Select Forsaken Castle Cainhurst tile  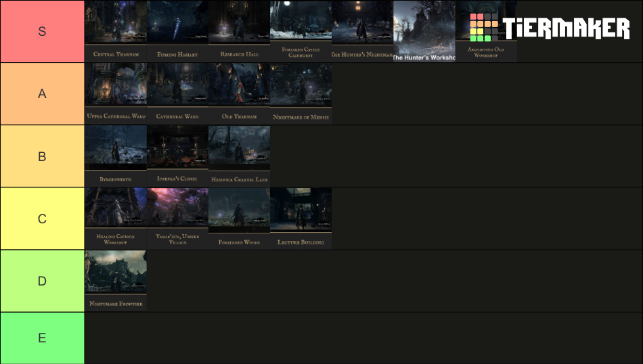301,31
